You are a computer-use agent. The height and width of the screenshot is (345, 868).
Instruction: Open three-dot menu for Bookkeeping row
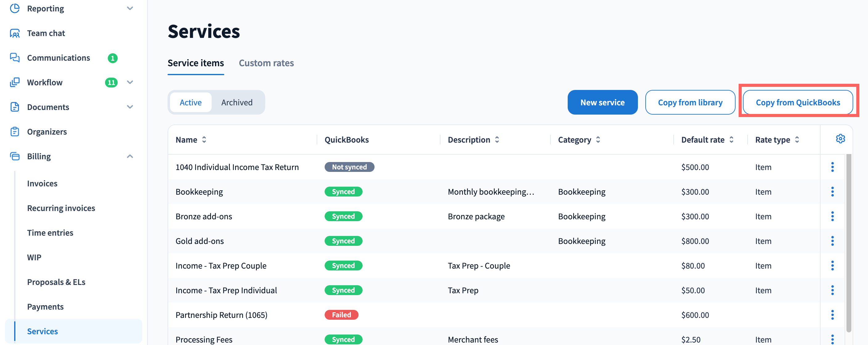(x=832, y=192)
